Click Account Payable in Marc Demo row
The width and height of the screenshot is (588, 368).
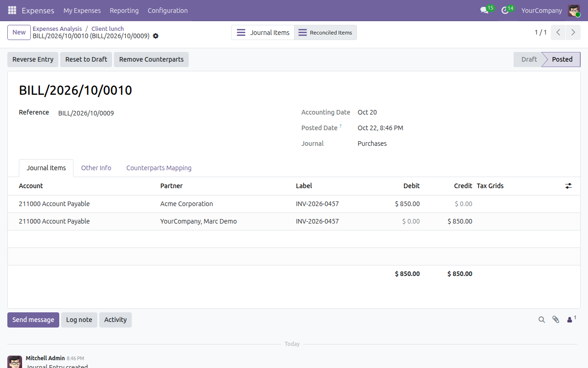[54, 221]
